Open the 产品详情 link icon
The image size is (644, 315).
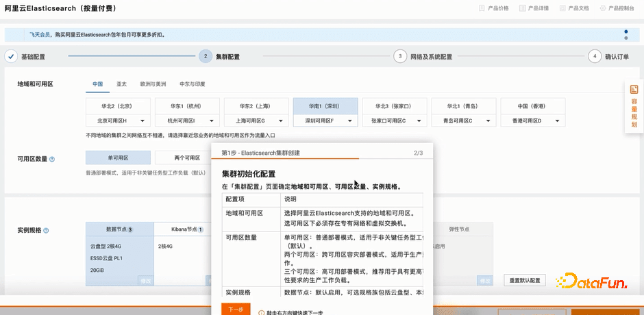coord(522,8)
